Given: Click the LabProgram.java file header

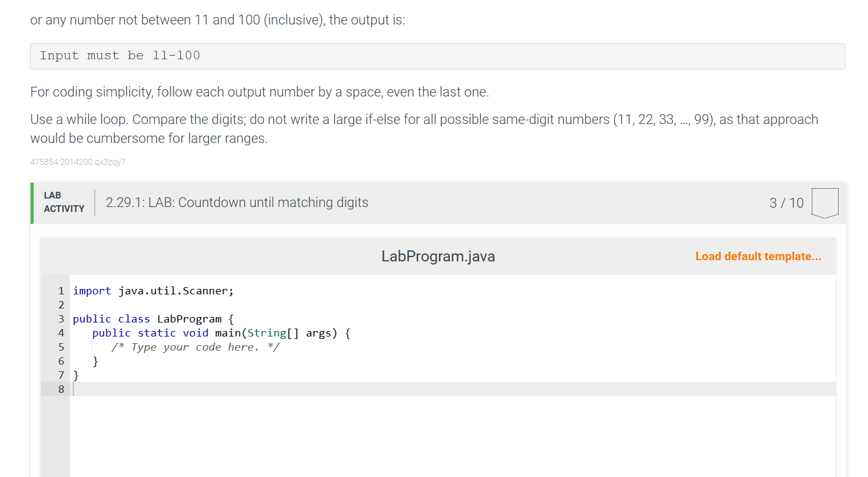Looking at the screenshot, I should [x=438, y=256].
